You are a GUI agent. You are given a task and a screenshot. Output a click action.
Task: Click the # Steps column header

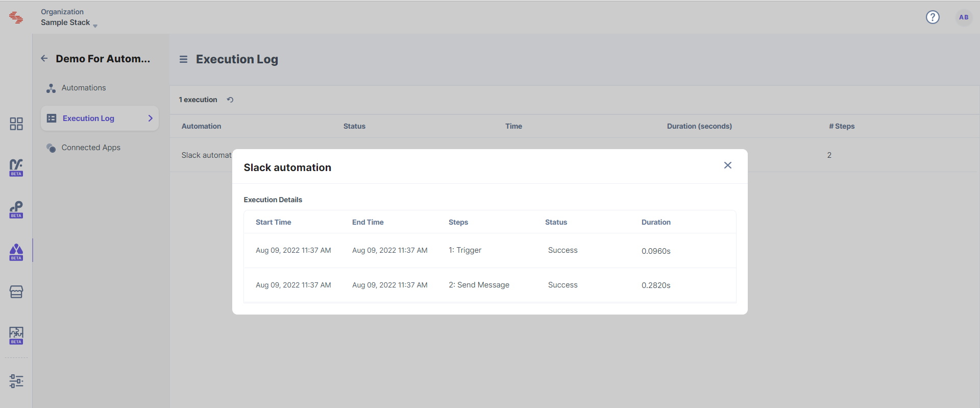842,126
